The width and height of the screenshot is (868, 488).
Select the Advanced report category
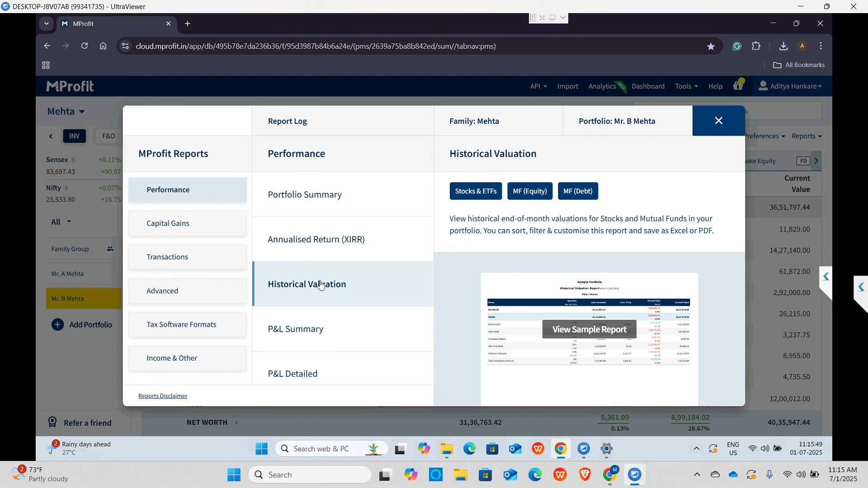187,291
